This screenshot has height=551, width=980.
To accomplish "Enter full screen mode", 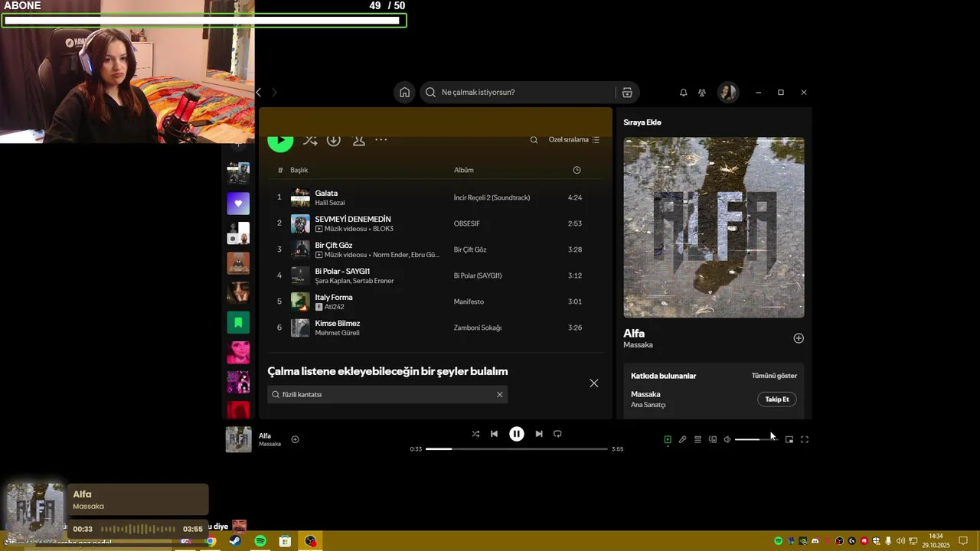I will pos(805,440).
